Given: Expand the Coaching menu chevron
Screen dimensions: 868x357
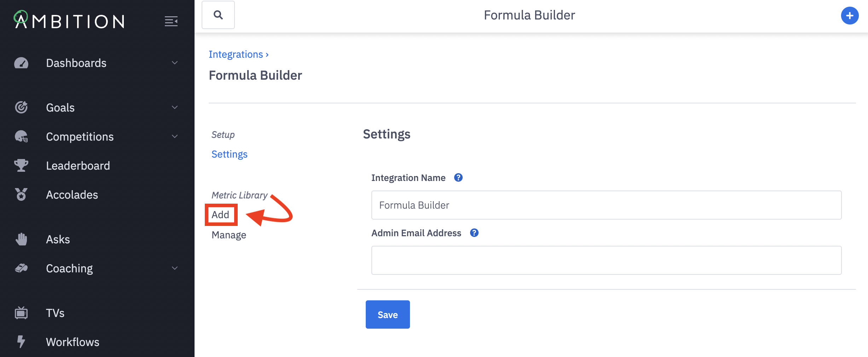Looking at the screenshot, I should (175, 268).
